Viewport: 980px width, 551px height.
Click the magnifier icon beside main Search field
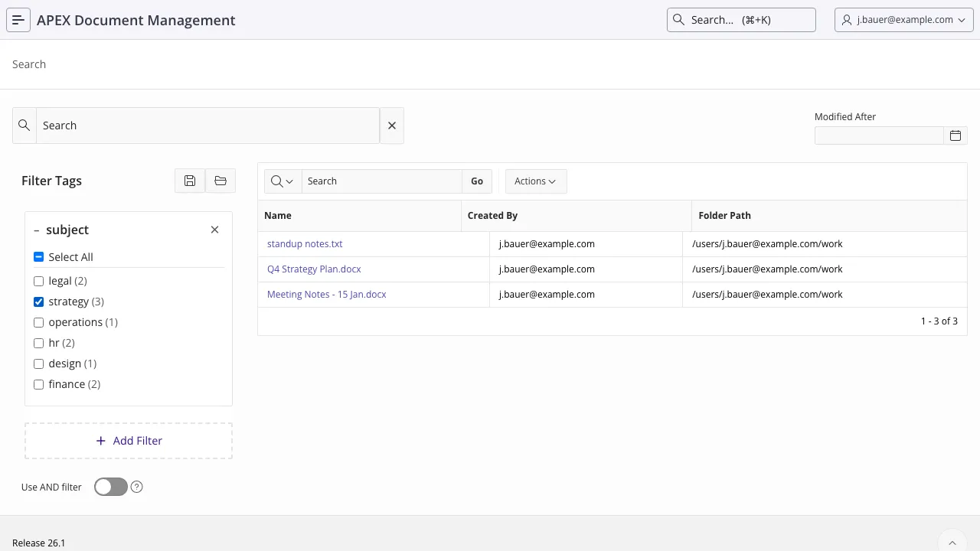(24, 126)
